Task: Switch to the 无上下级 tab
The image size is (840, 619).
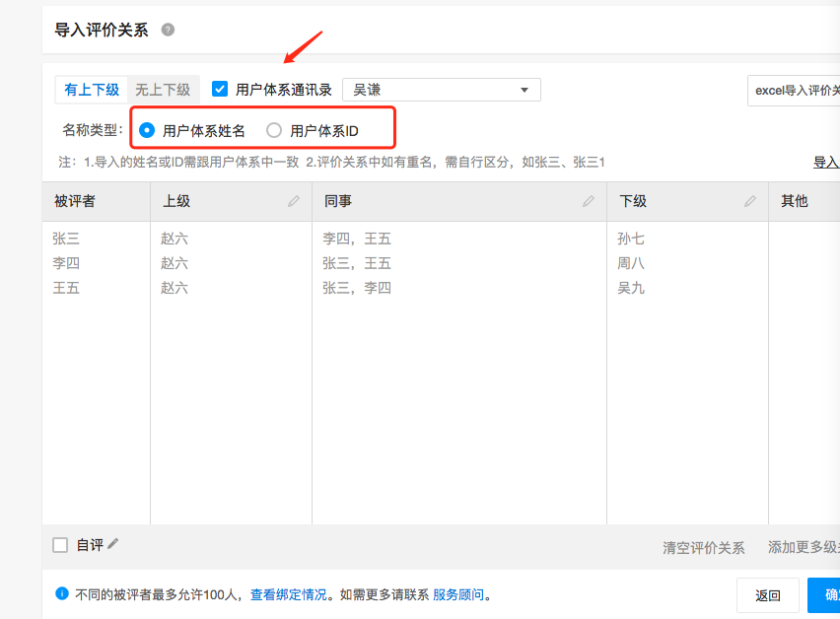Action: tap(163, 90)
